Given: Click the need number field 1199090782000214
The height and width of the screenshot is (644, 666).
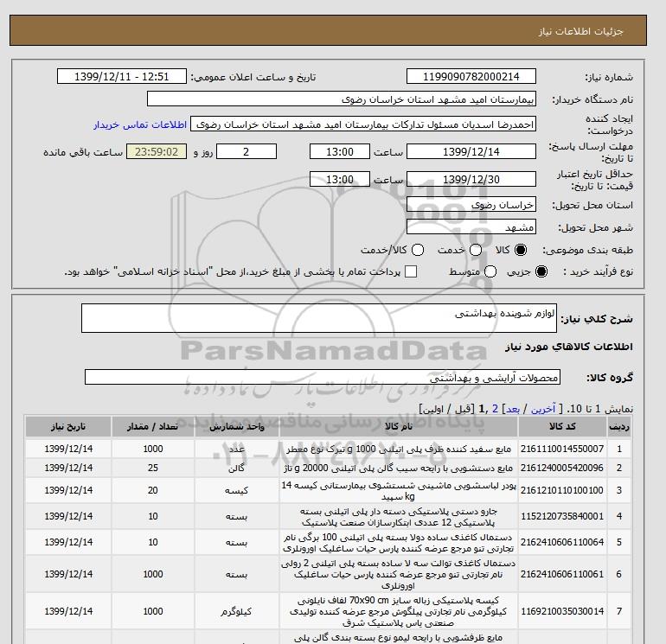Looking at the screenshot, I should pyautogui.click(x=471, y=76).
